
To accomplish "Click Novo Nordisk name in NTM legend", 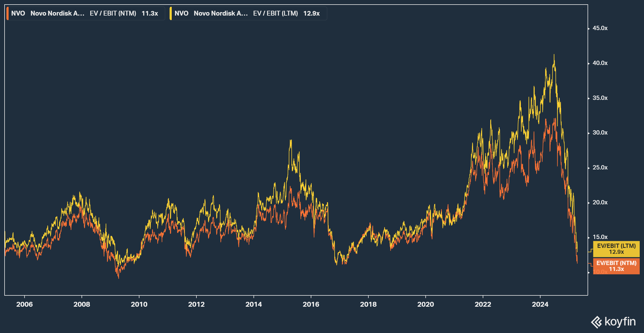I will point(57,13).
